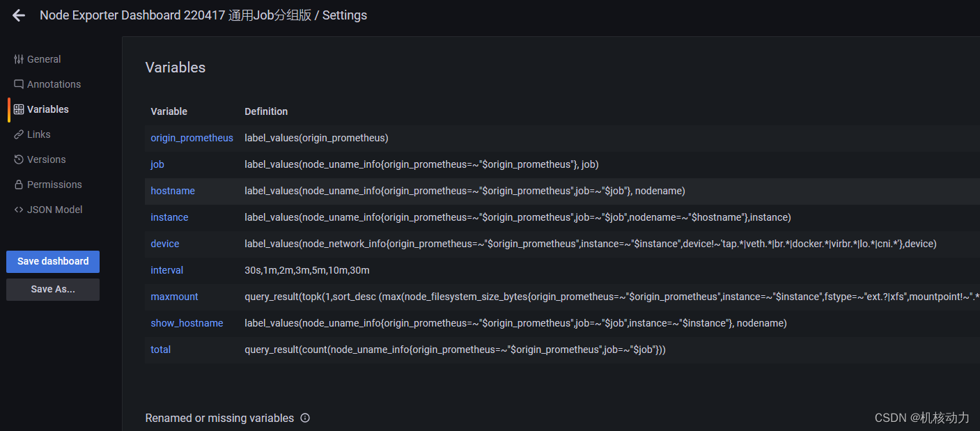Click the Permissions lock icon
This screenshot has width=980, height=431.
(x=19, y=185)
